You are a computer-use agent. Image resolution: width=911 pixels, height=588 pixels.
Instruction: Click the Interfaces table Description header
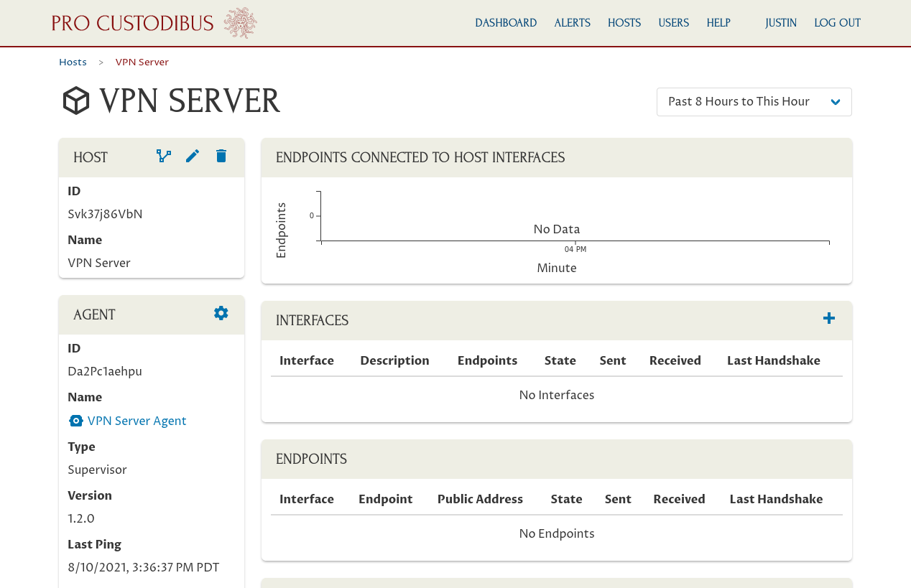(x=394, y=360)
